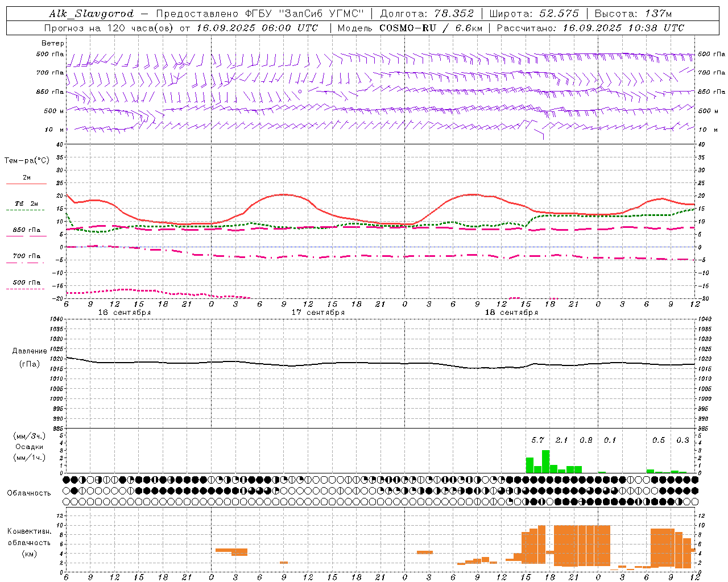The height and width of the screenshot is (582, 728).
Task: Click the Тем-ра(°C) panel label
Action: [x=27, y=161]
